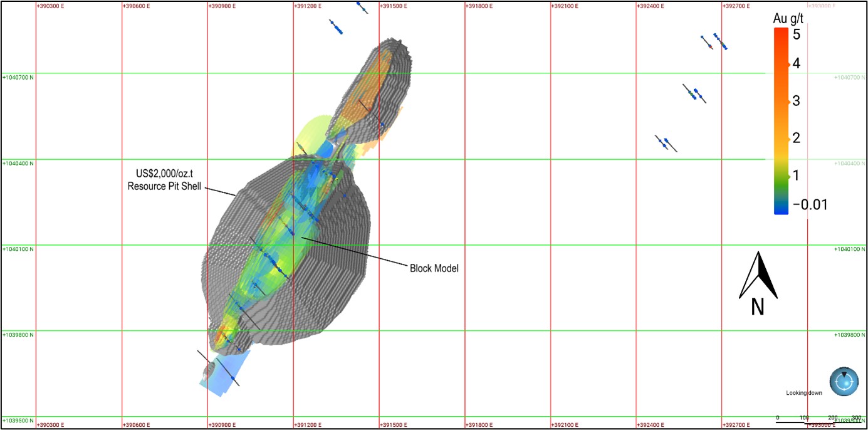868x430 pixels.
Task: Click the US$2,000/oz.t Resource Pit Shell label
Action: click(x=164, y=181)
